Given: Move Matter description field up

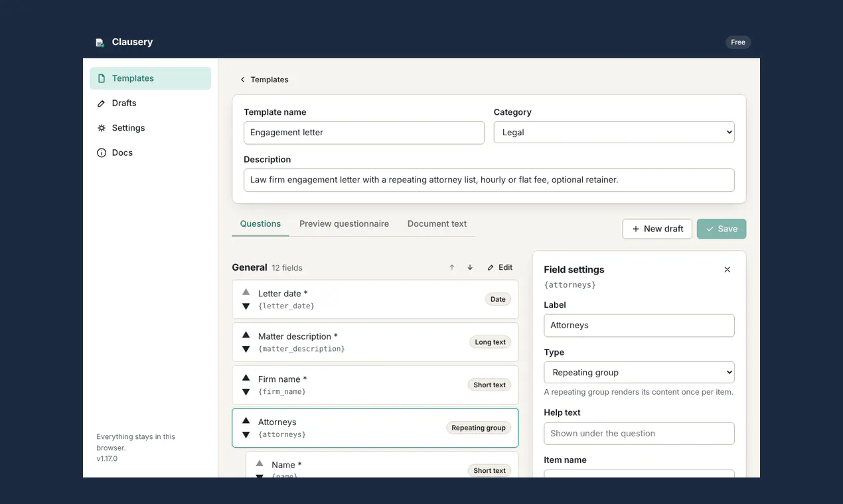Looking at the screenshot, I should [246, 336].
